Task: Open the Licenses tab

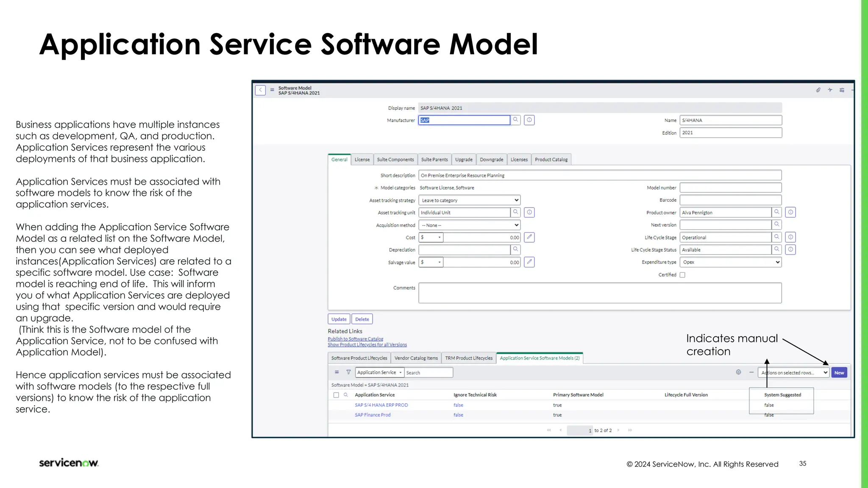Action: pyautogui.click(x=519, y=160)
